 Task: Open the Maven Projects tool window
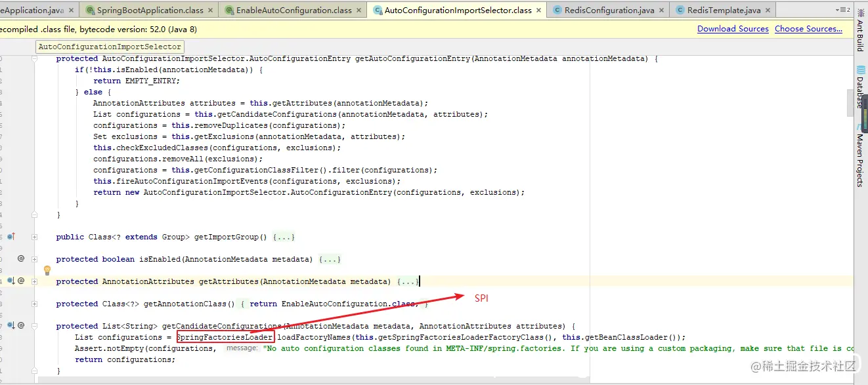coord(860,156)
